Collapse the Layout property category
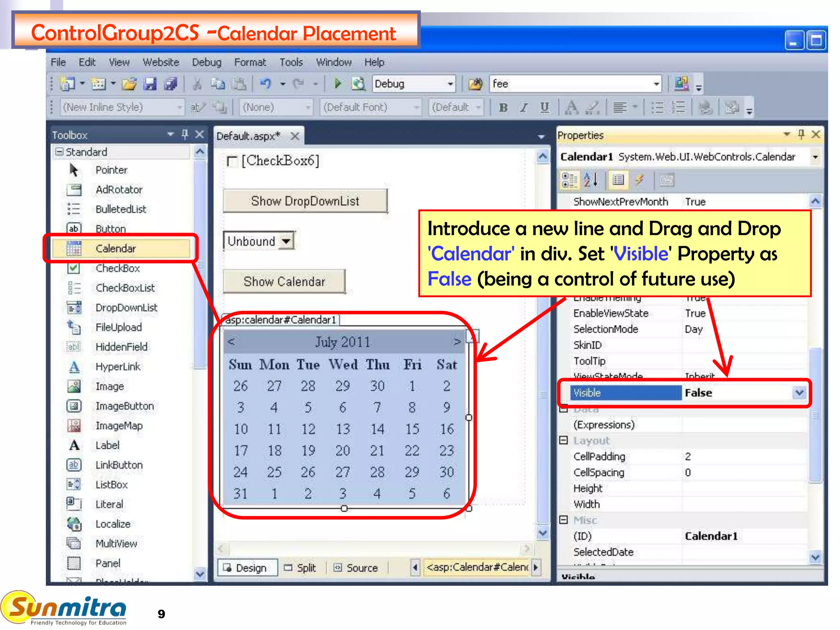Viewport: 840px width, 630px height. 564,441
